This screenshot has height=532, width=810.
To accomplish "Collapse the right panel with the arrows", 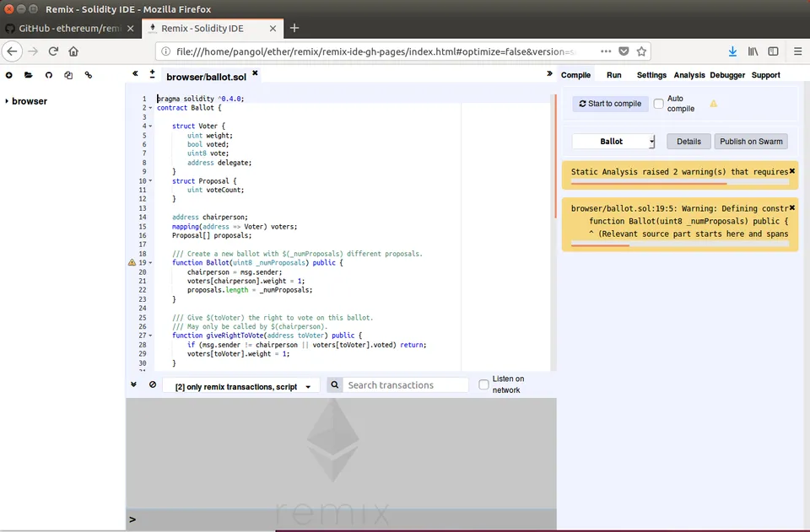I will (x=549, y=73).
